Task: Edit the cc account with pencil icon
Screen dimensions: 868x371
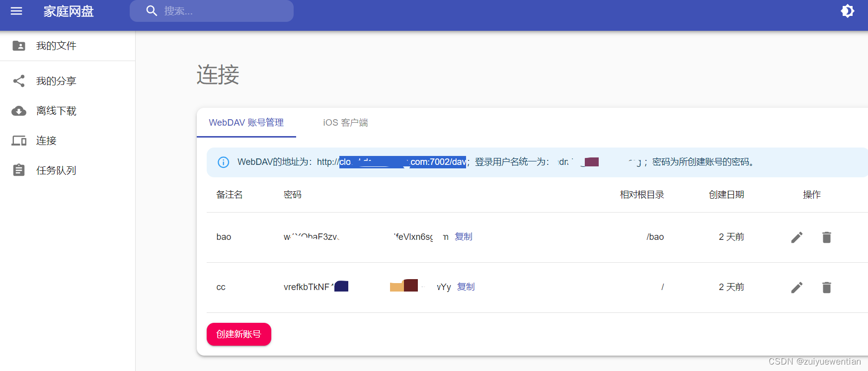Action: coord(797,288)
